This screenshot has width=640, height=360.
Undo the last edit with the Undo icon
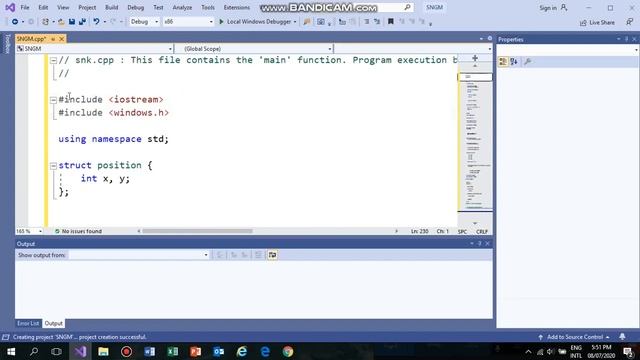click(x=96, y=22)
